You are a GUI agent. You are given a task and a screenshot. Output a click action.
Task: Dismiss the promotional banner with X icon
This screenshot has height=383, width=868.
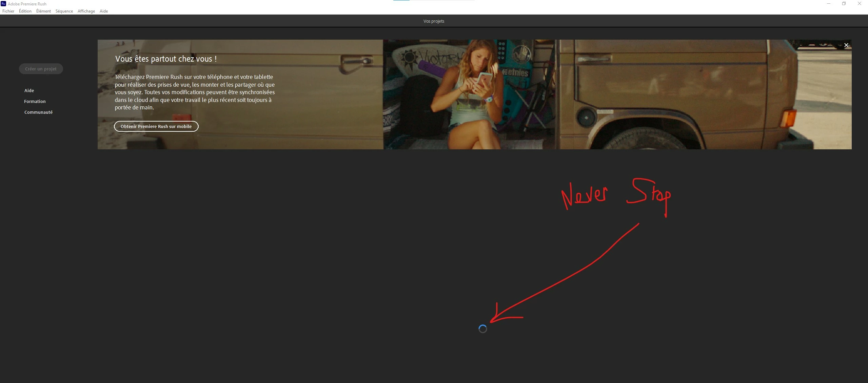[x=846, y=45]
